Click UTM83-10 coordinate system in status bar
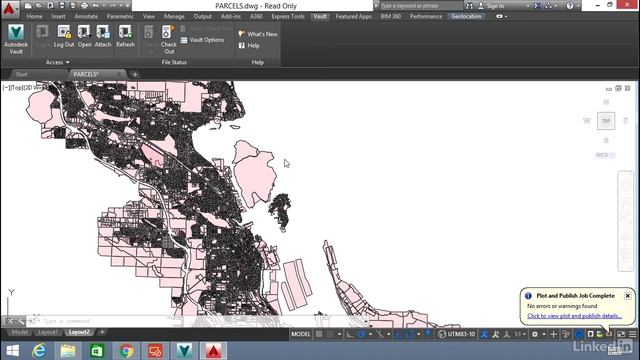640x360 pixels. pos(457,334)
